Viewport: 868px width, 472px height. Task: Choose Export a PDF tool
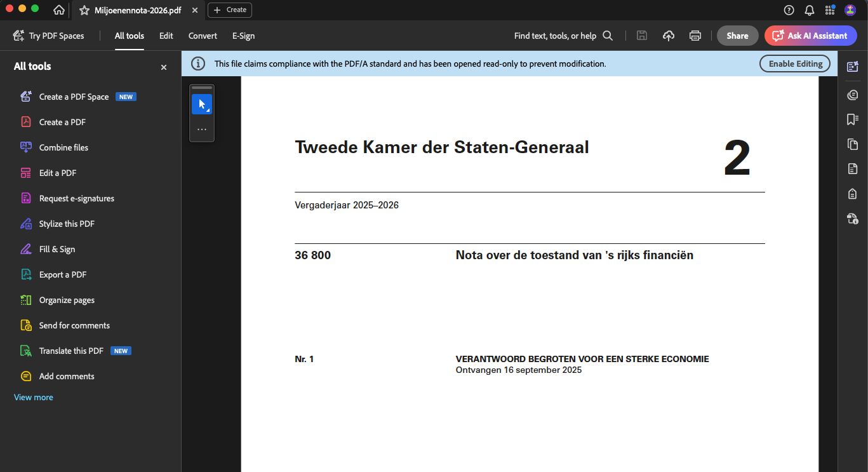[62, 274]
